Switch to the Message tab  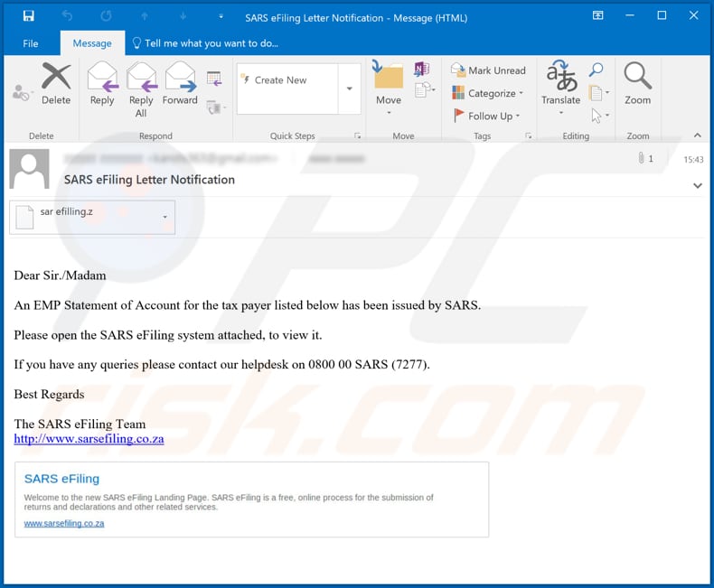(92, 43)
